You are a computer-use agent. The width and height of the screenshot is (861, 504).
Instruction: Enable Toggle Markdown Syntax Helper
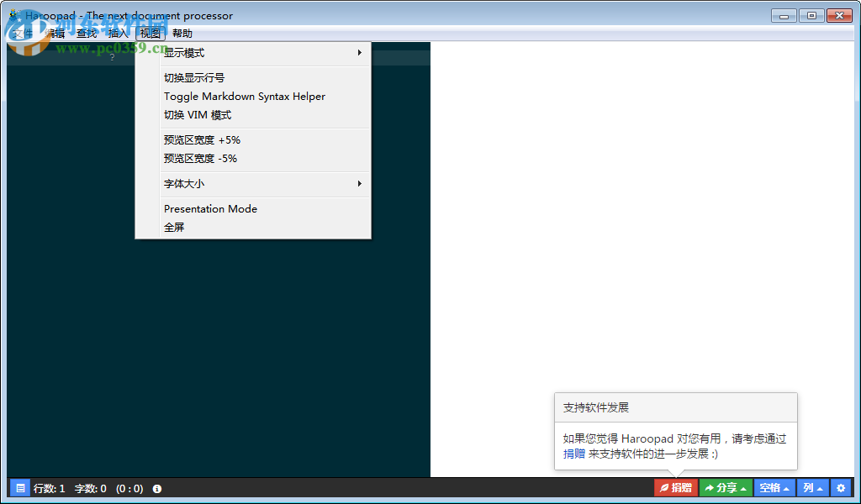point(243,96)
